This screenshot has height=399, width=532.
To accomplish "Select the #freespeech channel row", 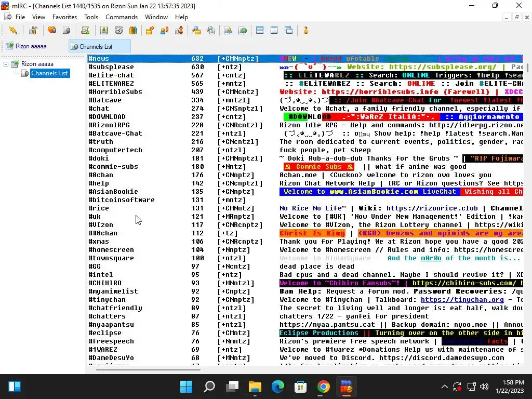I will (x=305, y=341).
